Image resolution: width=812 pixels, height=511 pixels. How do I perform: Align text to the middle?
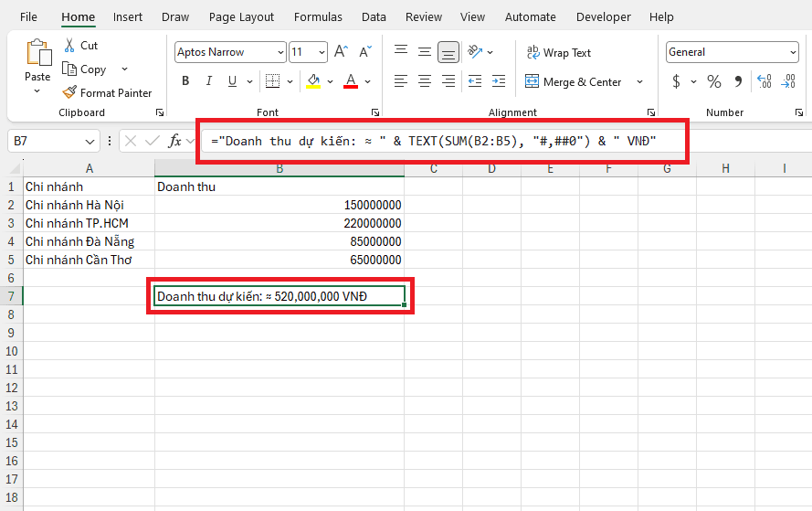tap(425, 52)
